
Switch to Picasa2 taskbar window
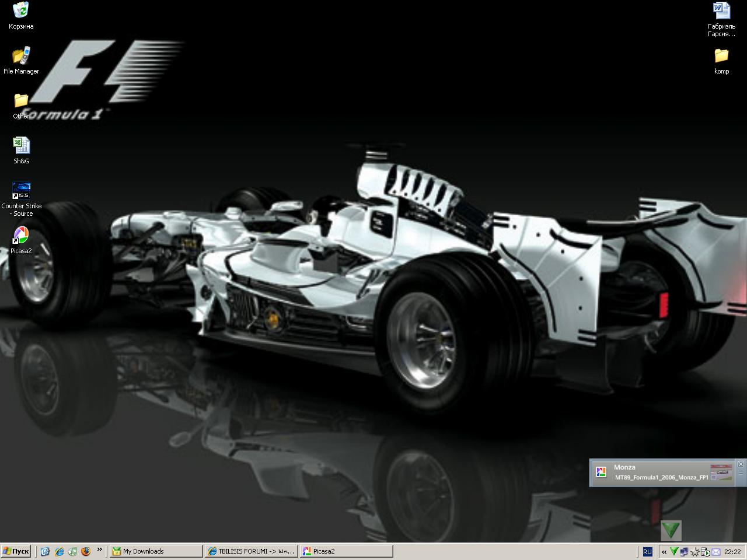coord(346,551)
